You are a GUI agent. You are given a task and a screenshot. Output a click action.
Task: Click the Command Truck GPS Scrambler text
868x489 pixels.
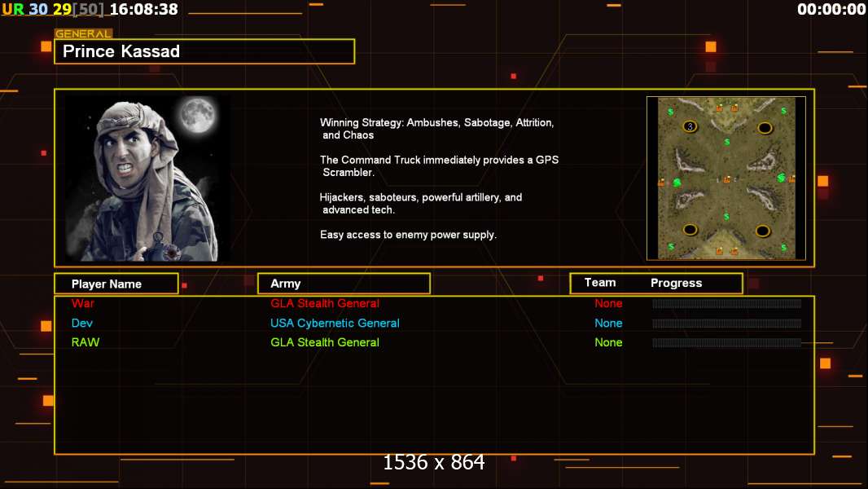point(439,166)
